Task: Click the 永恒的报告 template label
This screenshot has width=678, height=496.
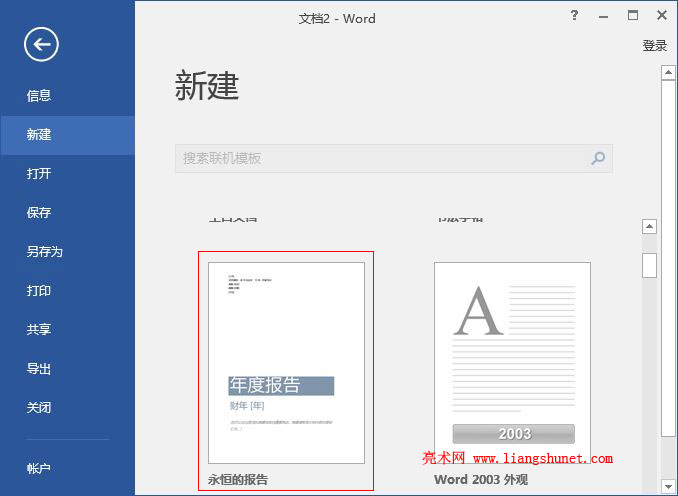Action: pyautogui.click(x=238, y=480)
